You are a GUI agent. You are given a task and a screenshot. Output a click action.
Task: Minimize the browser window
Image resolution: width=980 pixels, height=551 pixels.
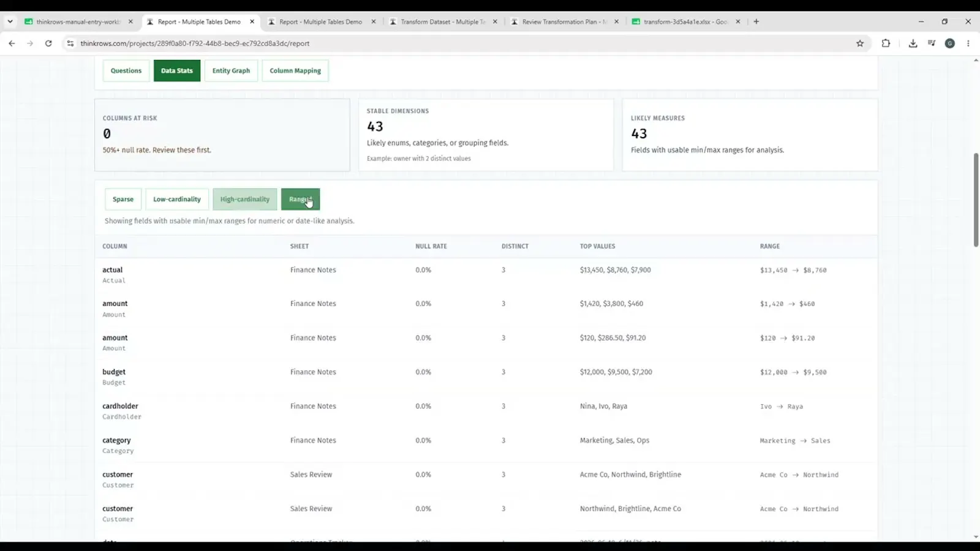[921, 21]
